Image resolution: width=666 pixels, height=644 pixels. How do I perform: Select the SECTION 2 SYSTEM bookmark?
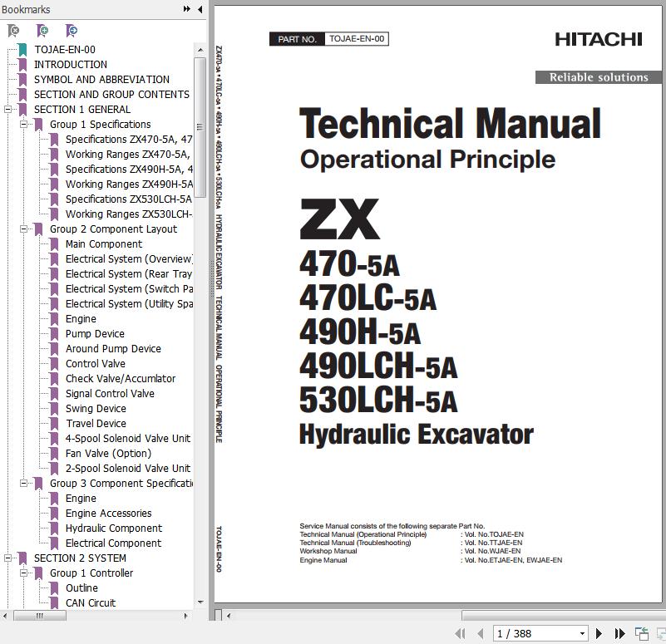click(x=80, y=558)
